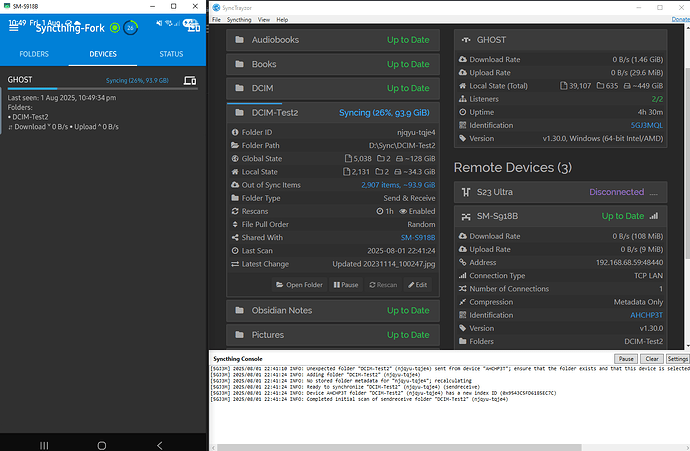Expand the Pictures folder panel
This screenshot has width=690, height=451.
point(333,334)
